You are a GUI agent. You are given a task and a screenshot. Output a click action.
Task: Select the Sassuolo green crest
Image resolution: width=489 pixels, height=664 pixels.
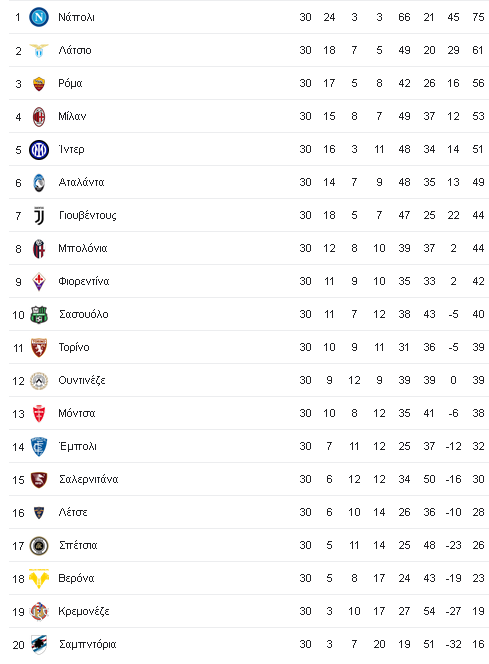click(39, 315)
